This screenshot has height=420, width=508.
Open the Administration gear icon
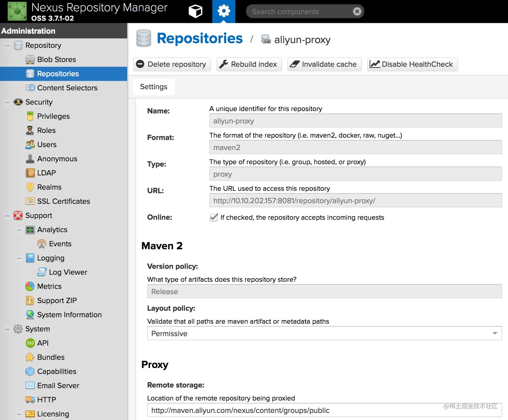[224, 11]
